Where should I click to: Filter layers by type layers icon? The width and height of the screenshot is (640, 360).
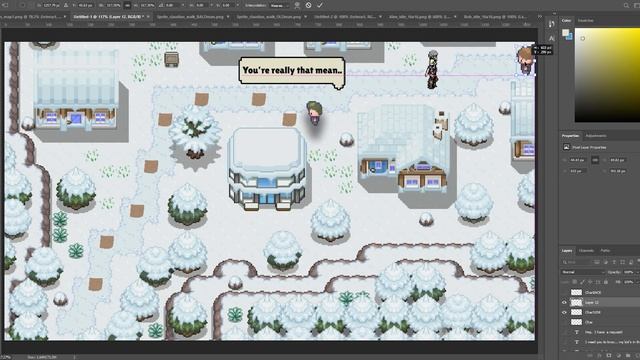pos(614,262)
